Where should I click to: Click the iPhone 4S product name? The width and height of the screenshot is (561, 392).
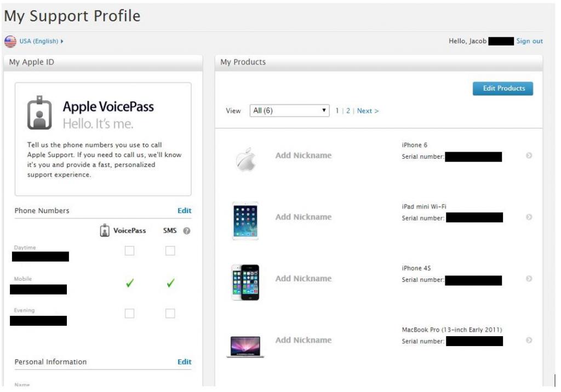(x=416, y=268)
